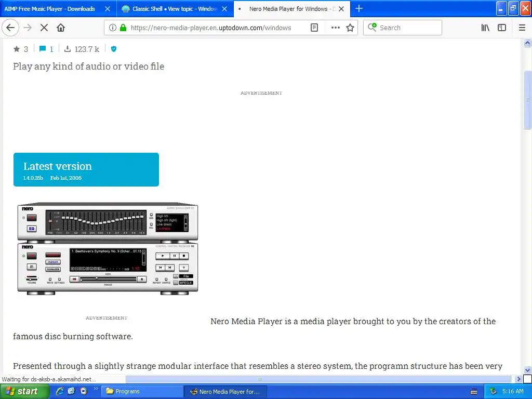Stop loading the page
532x399 pixels.
tap(44, 28)
